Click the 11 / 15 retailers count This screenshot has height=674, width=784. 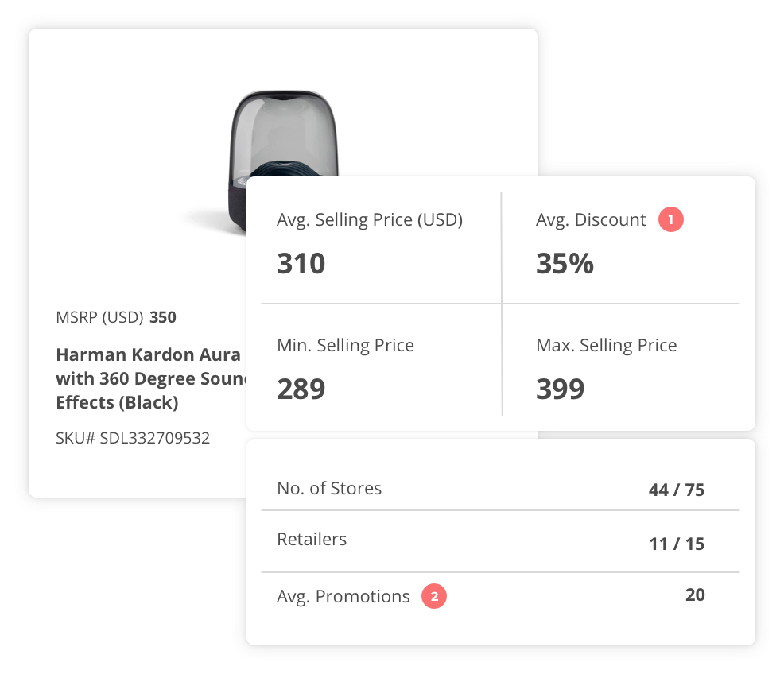pyautogui.click(x=677, y=544)
